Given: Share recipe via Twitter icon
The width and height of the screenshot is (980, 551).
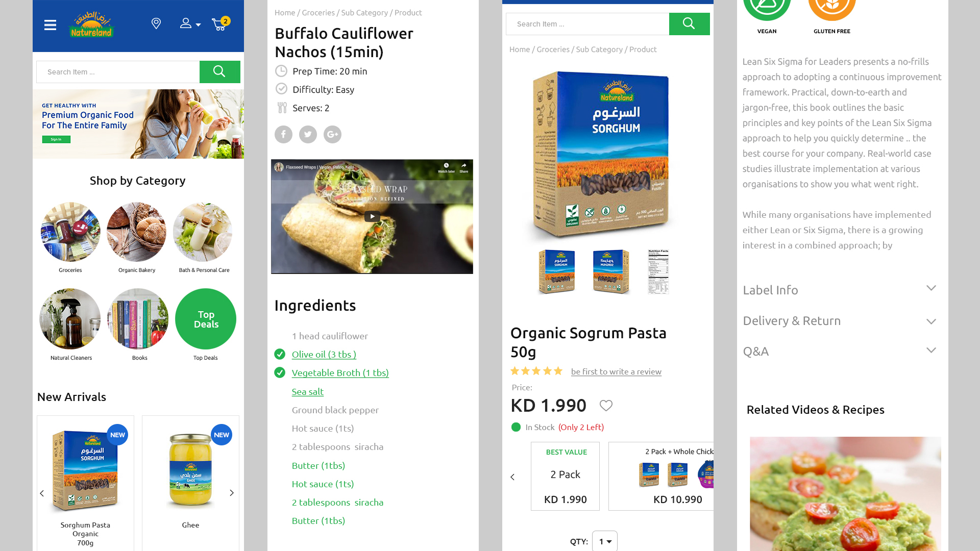Looking at the screenshot, I should point(308,135).
